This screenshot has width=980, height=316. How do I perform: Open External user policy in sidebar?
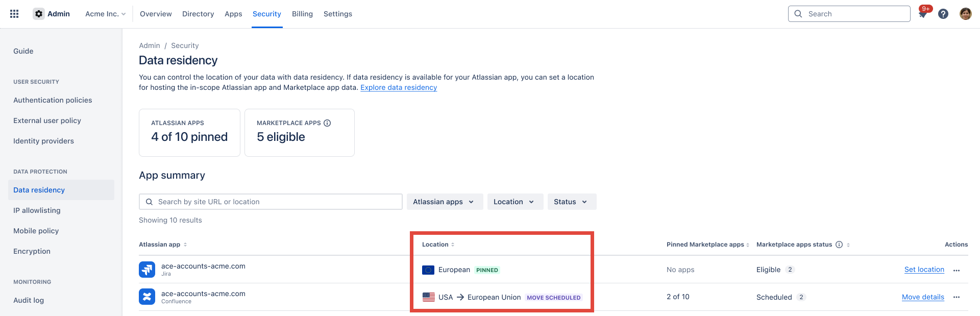47,120
